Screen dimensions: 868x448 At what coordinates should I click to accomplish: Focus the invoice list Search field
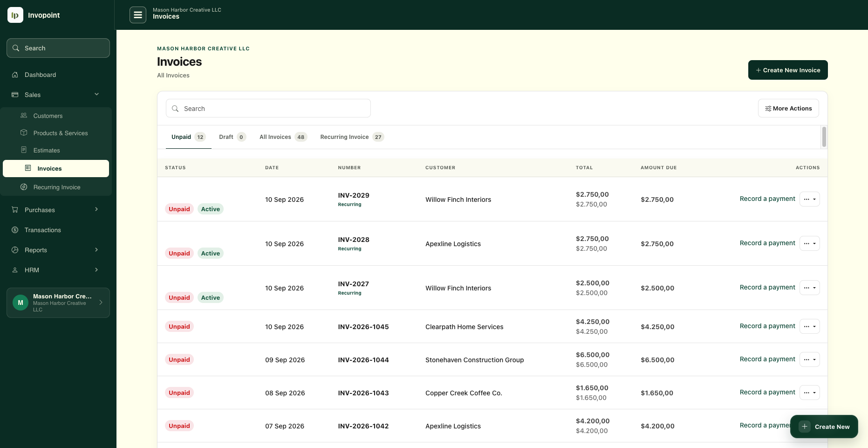268,108
